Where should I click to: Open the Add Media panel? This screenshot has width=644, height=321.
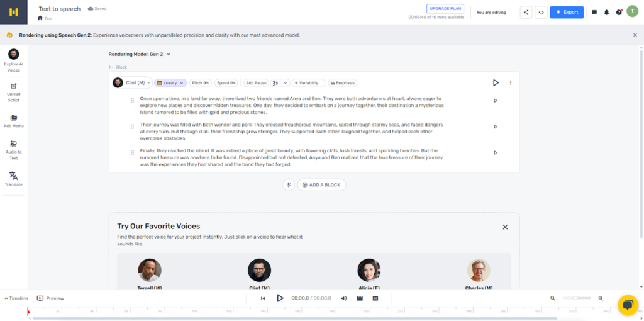click(x=13, y=121)
